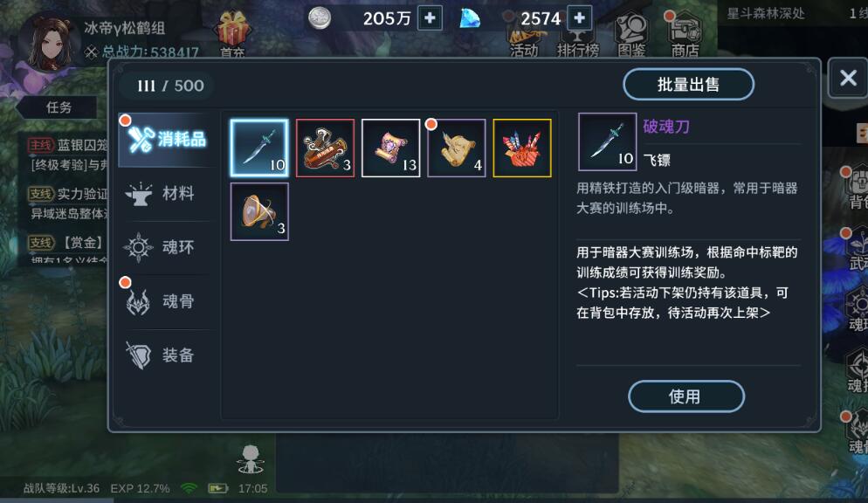Open the 商店 shop icon
This screenshot has width=868, height=503.
(685, 34)
